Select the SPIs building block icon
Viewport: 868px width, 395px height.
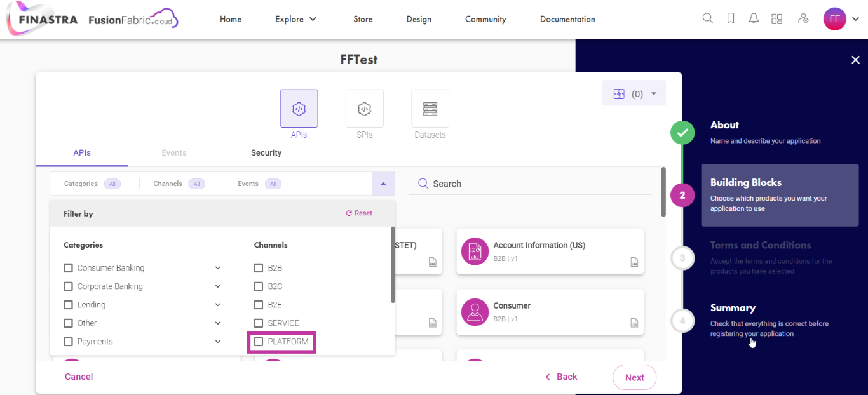click(x=364, y=109)
